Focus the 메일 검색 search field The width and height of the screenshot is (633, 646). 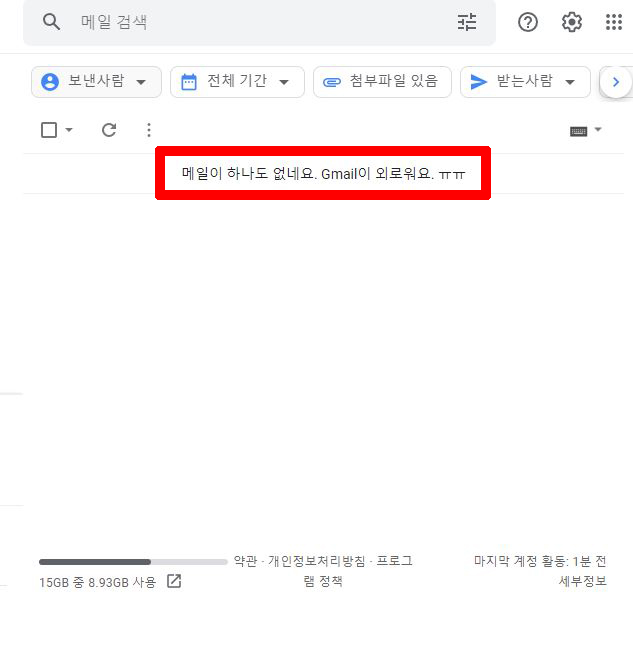point(260,22)
